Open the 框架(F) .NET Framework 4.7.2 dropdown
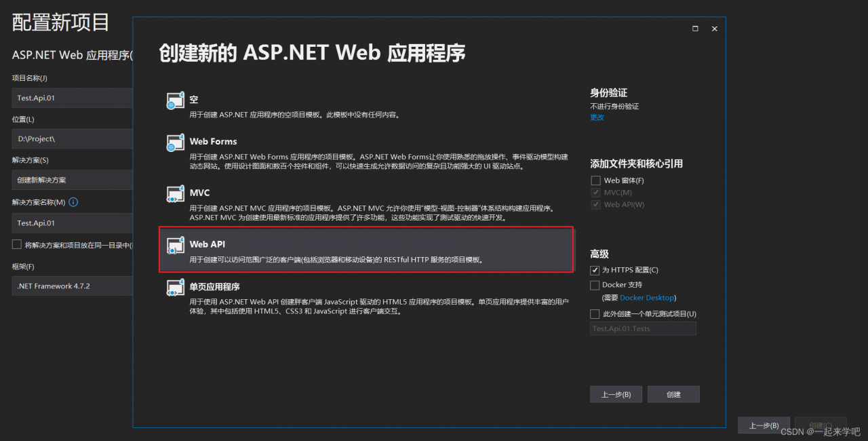This screenshot has height=441, width=868. coord(73,286)
